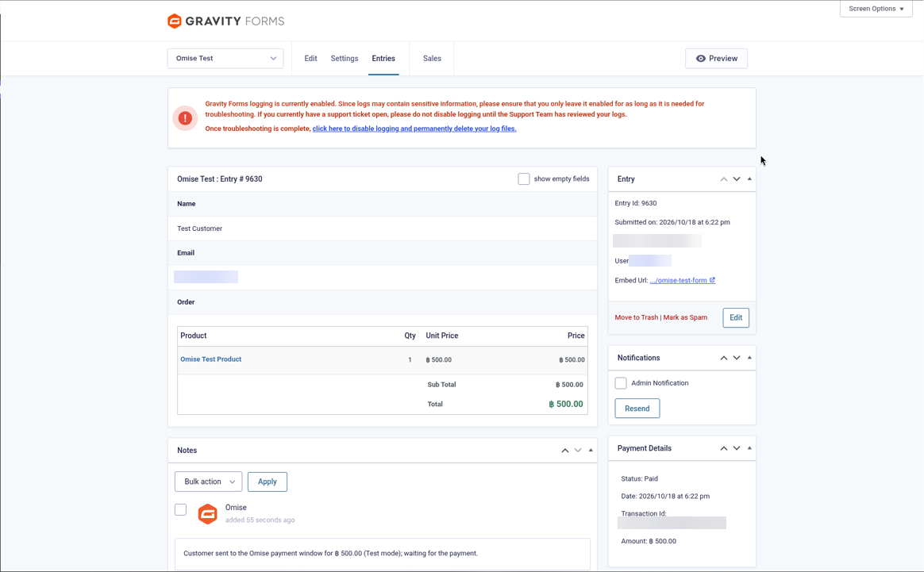Screen dimensions: 924x572
Task: Click 'Entry Id: 9630' text
Action: click(x=636, y=203)
